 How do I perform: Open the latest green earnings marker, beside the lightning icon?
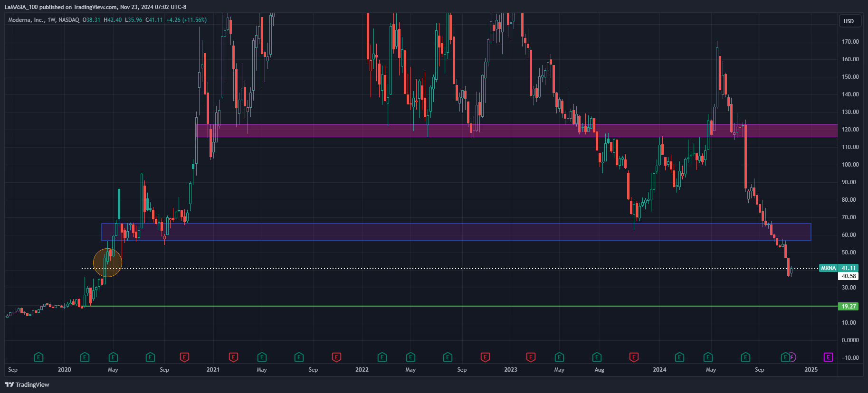(x=785, y=357)
